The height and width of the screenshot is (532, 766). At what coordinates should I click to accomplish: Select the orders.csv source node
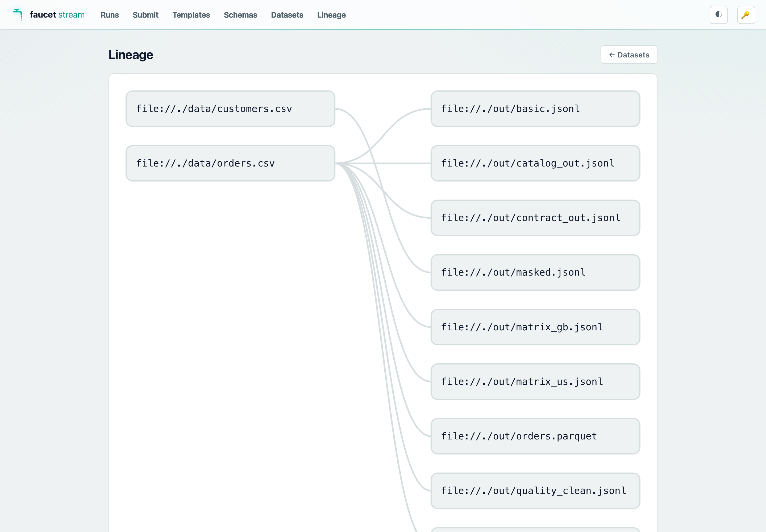point(230,163)
